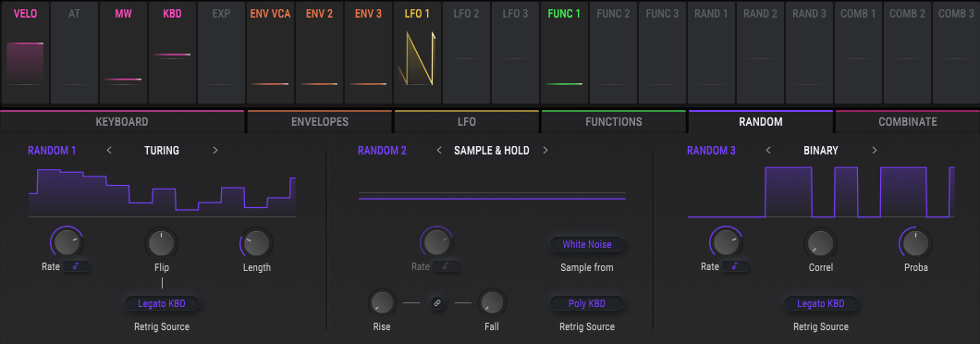Click the RANDOM 1 section title
Image resolution: width=980 pixels, height=344 pixels.
click(x=52, y=150)
